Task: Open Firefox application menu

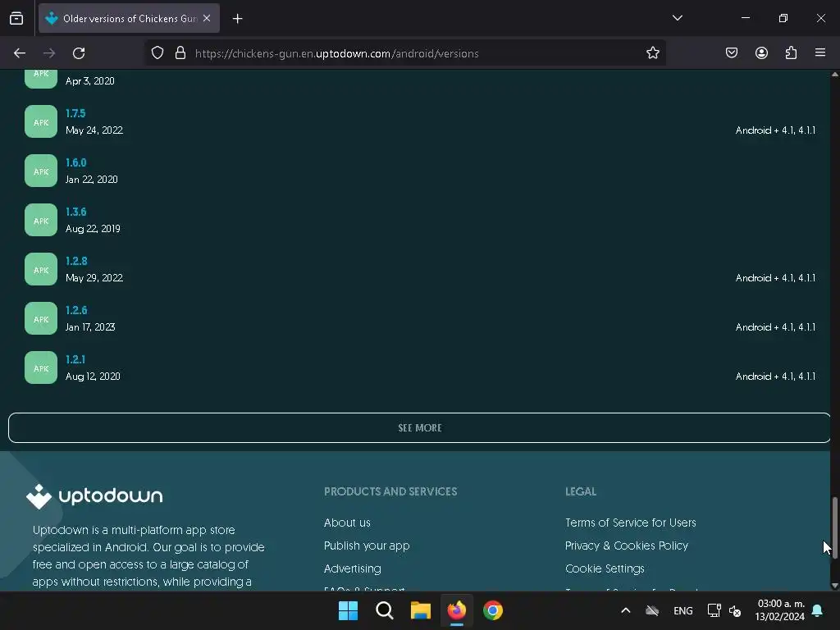Action: pos(820,53)
